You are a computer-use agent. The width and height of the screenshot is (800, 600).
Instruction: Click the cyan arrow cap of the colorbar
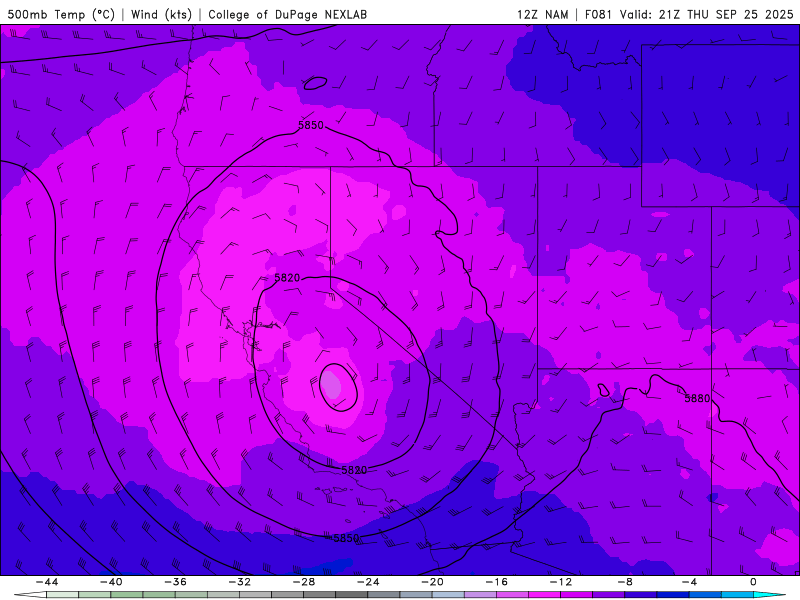click(769, 595)
